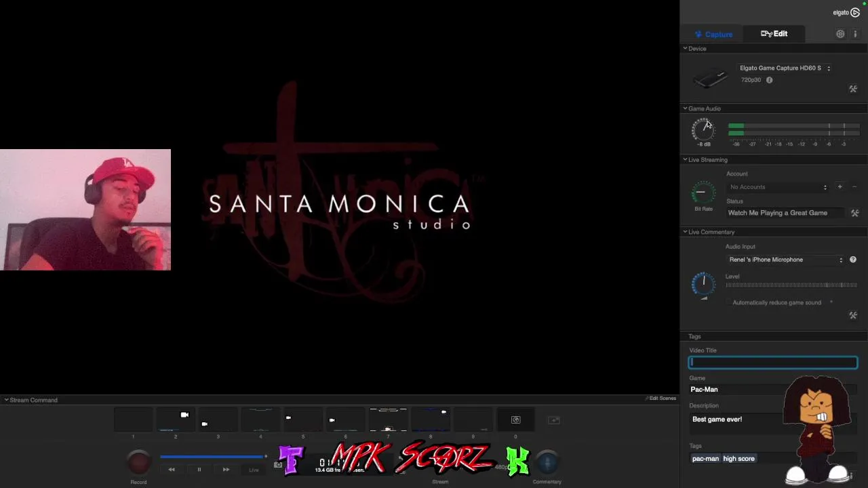Collapse the Game Audio section
Image resolution: width=868 pixels, height=488 pixels.
(x=685, y=108)
